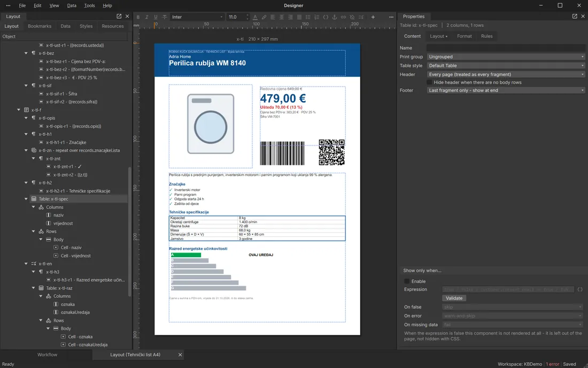Open the Format tab in Properties
The image size is (588, 368).
point(464,36)
